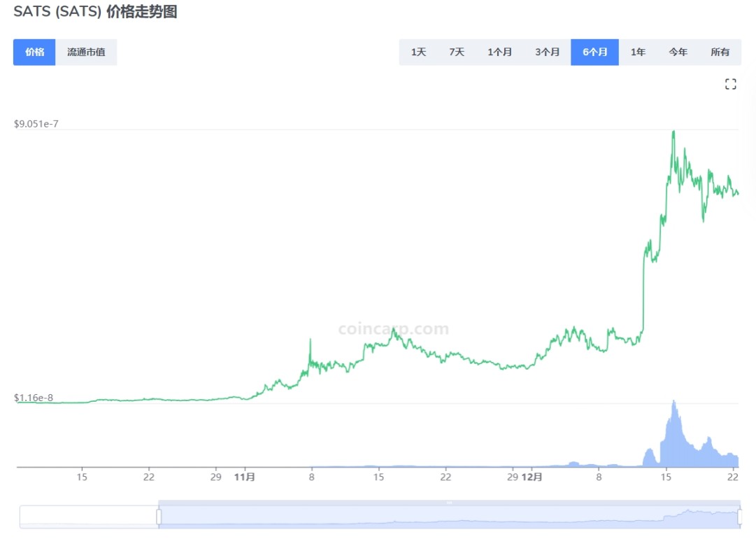Viewport: 756px width, 539px height.
Task: Show all history with 所有 button
Action: [x=720, y=52]
